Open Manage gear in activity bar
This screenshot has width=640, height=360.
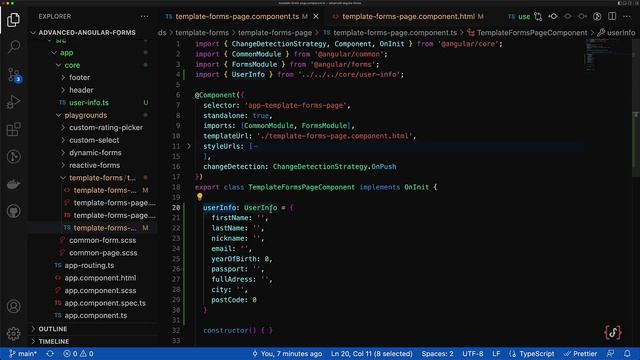13,333
